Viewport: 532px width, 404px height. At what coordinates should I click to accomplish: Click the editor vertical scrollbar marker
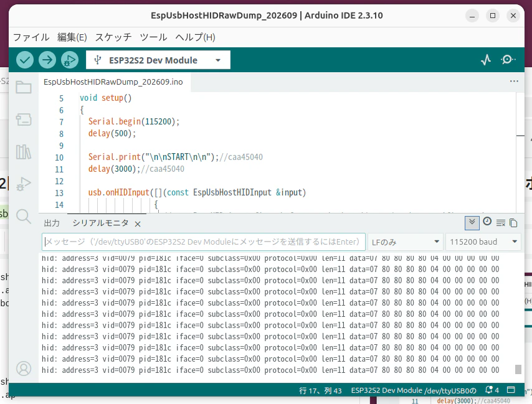[520, 136]
